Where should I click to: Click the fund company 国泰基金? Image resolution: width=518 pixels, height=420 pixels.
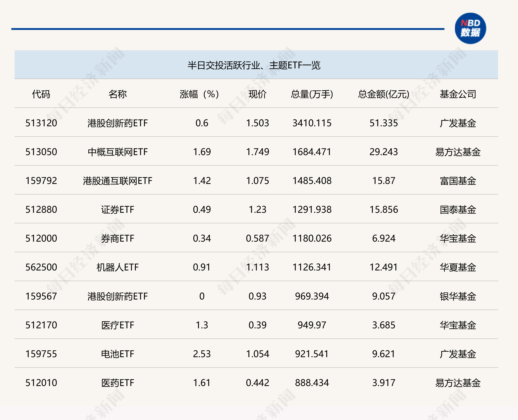(x=458, y=209)
